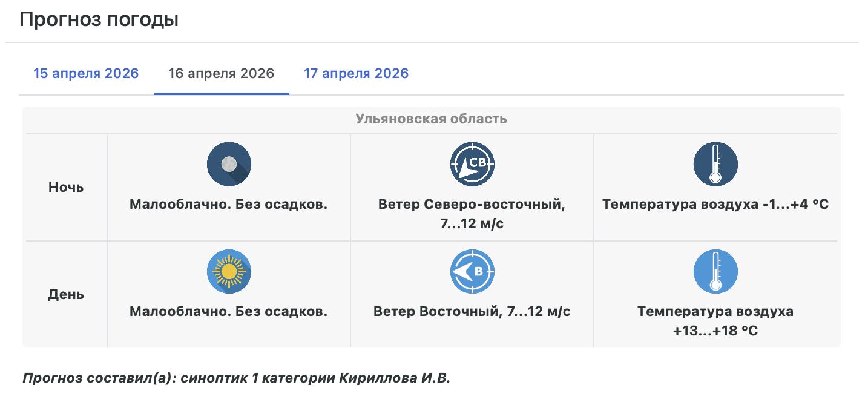
Task: Click day text Малооблачно. Без осадков.
Action: click(x=229, y=312)
